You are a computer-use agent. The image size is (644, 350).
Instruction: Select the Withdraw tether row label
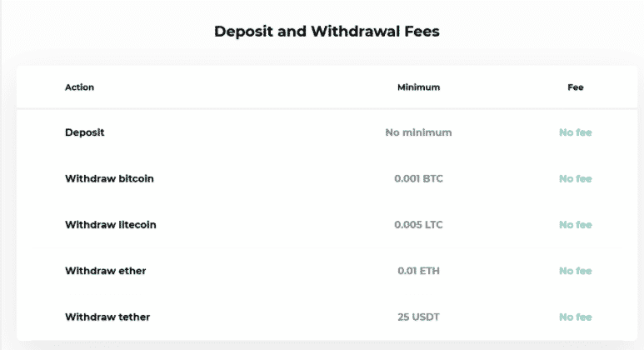[107, 317]
